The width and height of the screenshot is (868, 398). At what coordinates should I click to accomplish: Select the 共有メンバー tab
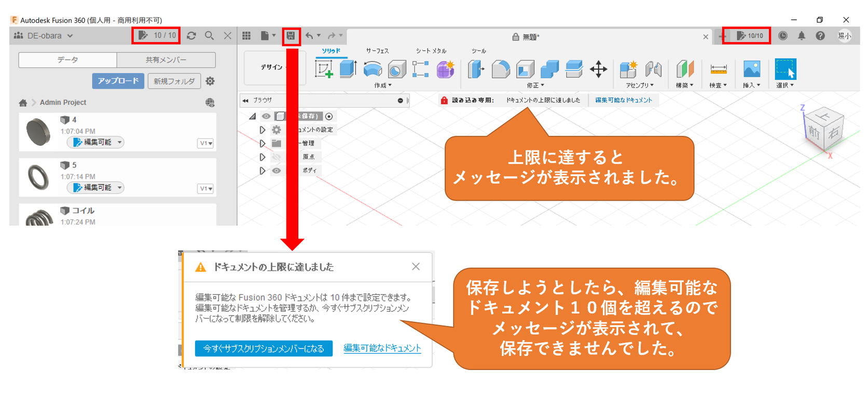[x=166, y=60]
